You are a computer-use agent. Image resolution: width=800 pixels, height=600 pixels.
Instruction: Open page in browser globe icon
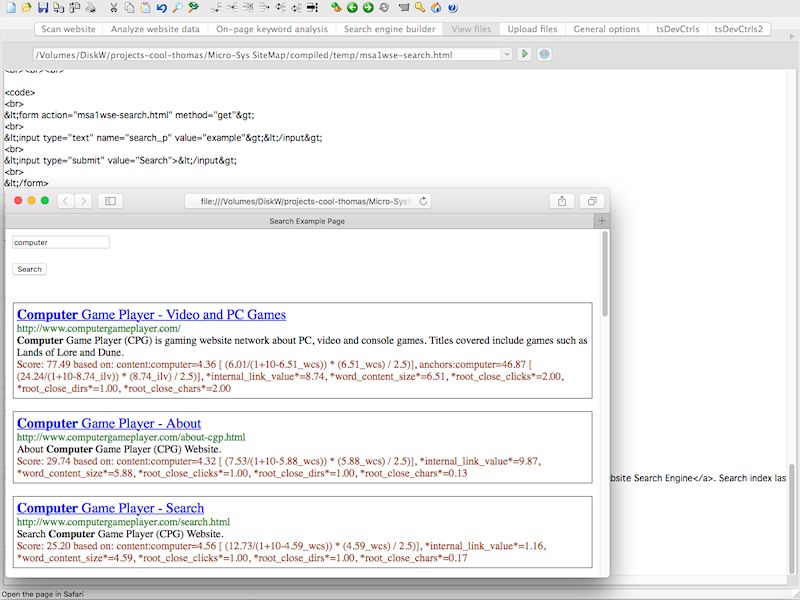543,54
